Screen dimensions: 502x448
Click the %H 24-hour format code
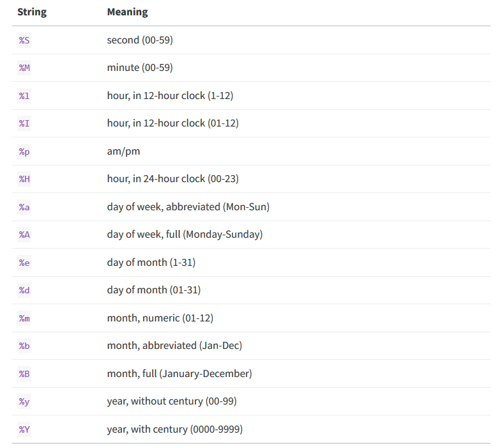click(24, 179)
